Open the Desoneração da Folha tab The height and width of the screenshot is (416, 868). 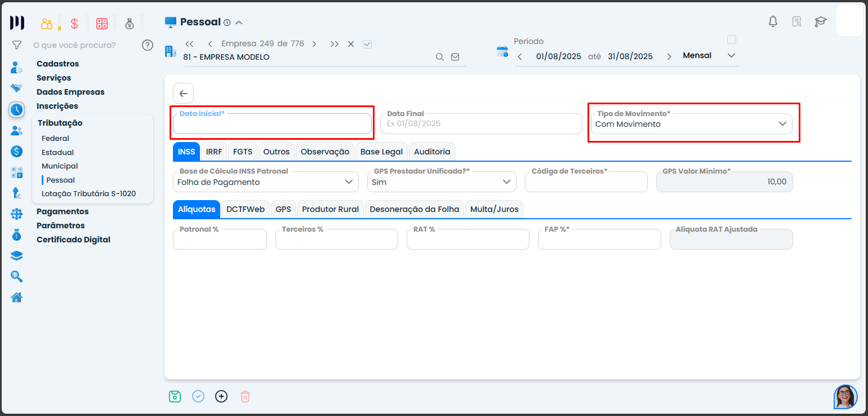coord(415,209)
